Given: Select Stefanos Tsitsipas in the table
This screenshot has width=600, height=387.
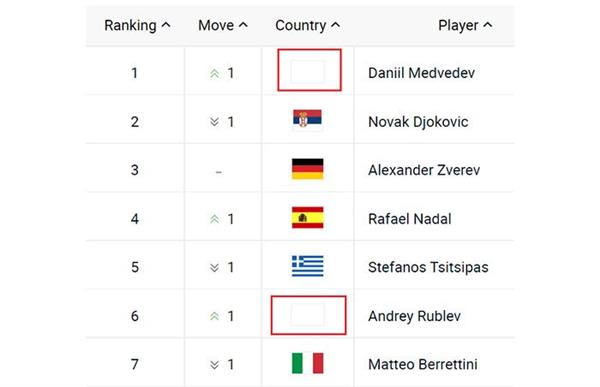Looking at the screenshot, I should [x=428, y=267].
